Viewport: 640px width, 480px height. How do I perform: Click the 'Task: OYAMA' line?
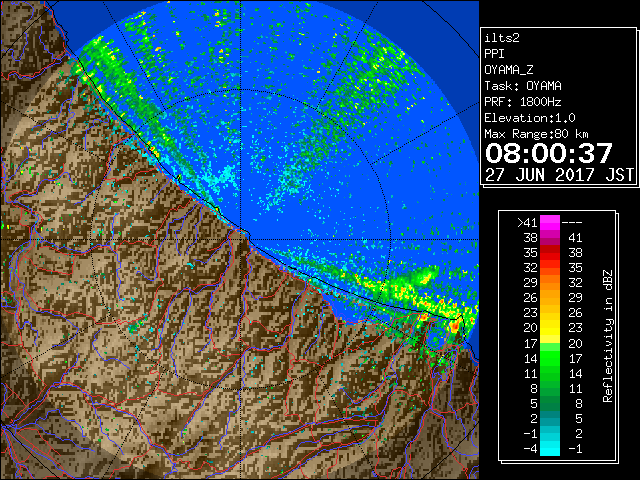tap(523, 86)
